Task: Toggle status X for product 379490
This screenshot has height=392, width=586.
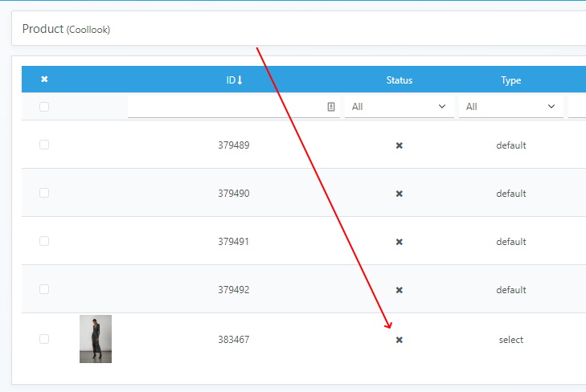Action: [400, 194]
